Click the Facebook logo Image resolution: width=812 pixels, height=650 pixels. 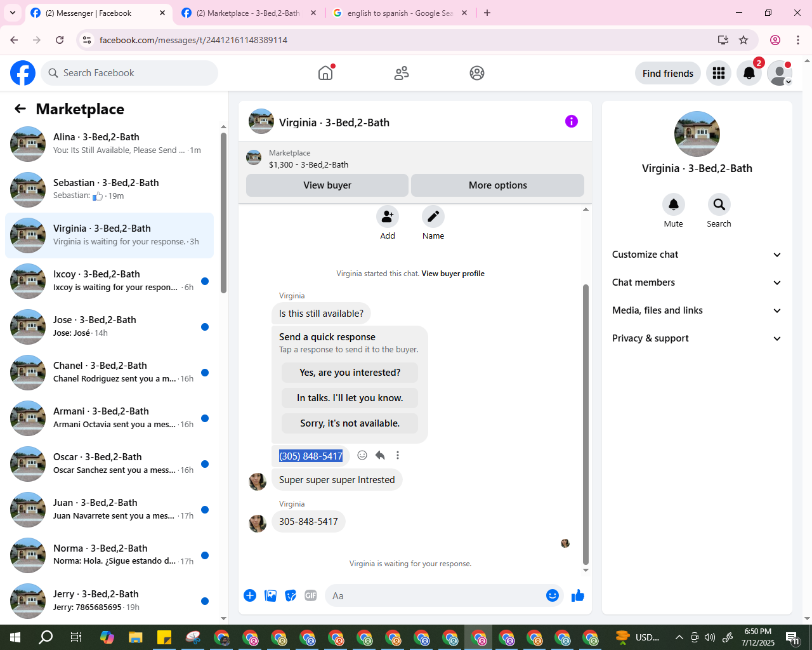click(x=23, y=73)
